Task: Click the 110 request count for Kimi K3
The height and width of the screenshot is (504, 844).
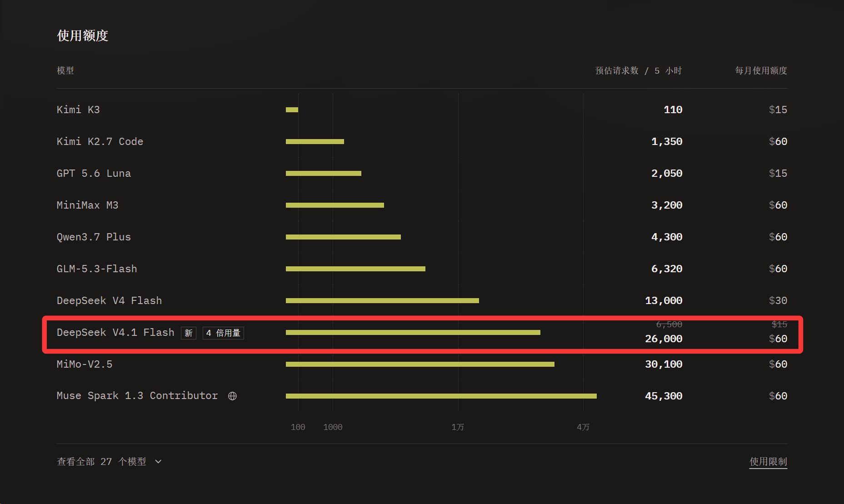Action: [673, 110]
